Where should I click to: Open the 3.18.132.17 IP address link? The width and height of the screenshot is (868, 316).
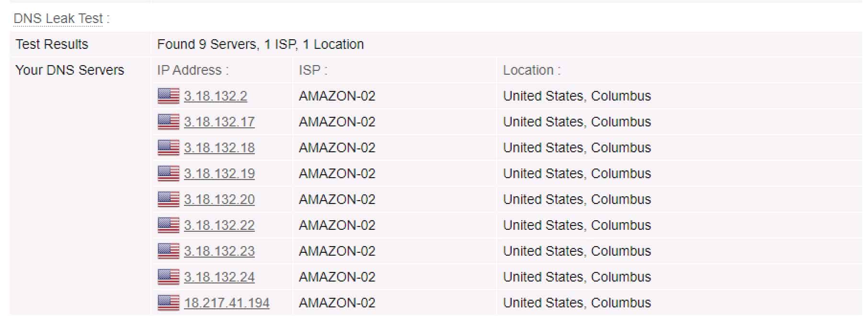tap(219, 122)
